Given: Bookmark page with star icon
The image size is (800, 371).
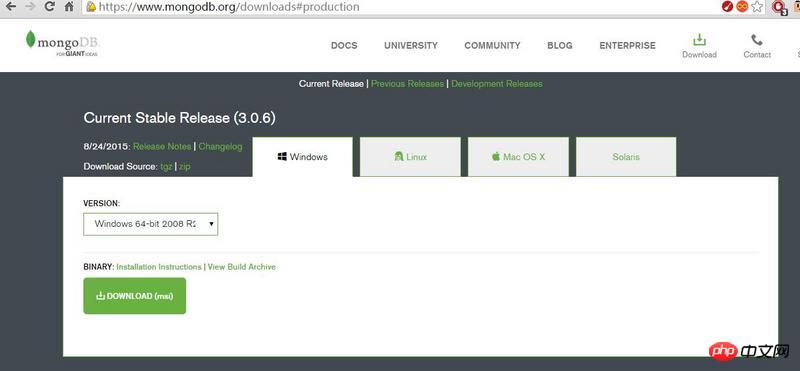Looking at the screenshot, I should (757, 7).
